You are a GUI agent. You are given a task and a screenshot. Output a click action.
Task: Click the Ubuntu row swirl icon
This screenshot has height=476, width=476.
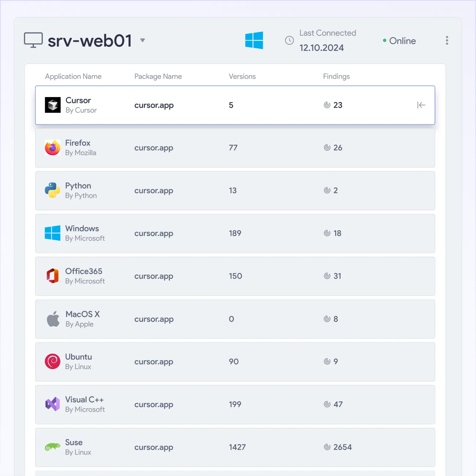pos(53,361)
